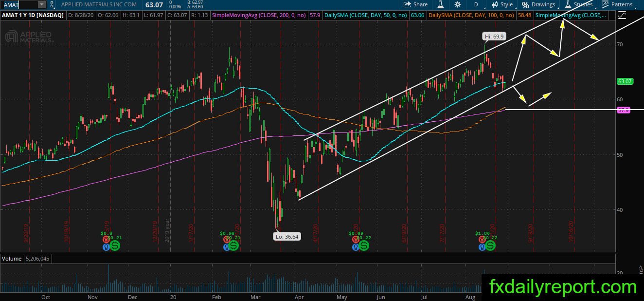Click the L: 61.97 low value

pos(155,15)
